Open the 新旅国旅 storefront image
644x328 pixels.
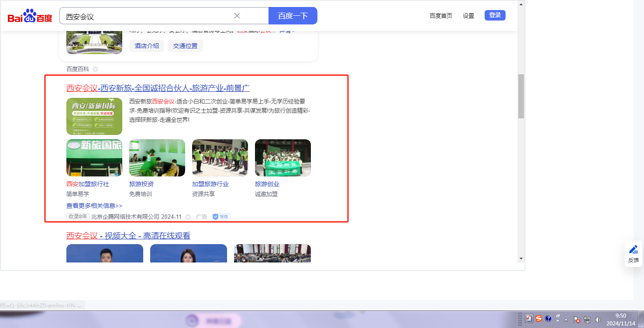(94, 158)
